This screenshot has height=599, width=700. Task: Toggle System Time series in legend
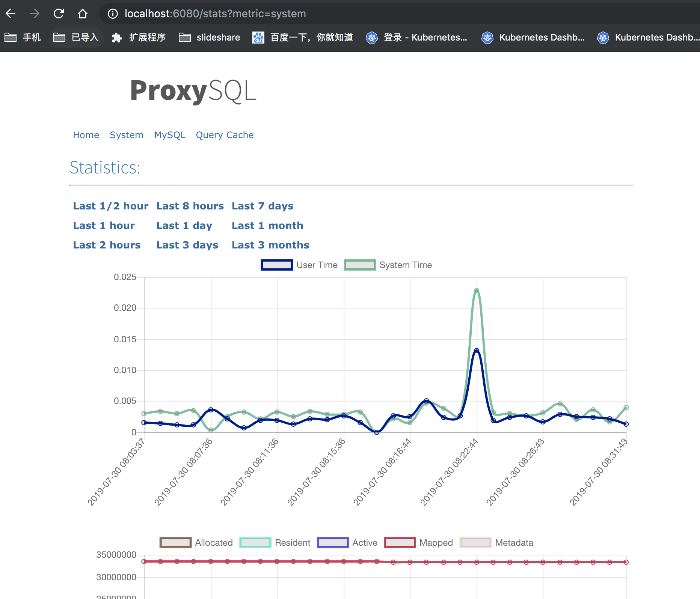(x=388, y=265)
